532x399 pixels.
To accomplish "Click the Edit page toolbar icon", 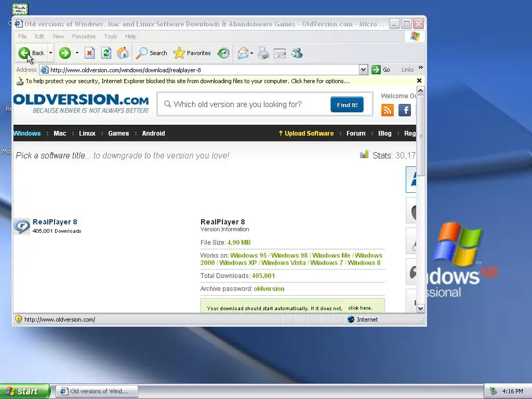I will pos(280,54).
